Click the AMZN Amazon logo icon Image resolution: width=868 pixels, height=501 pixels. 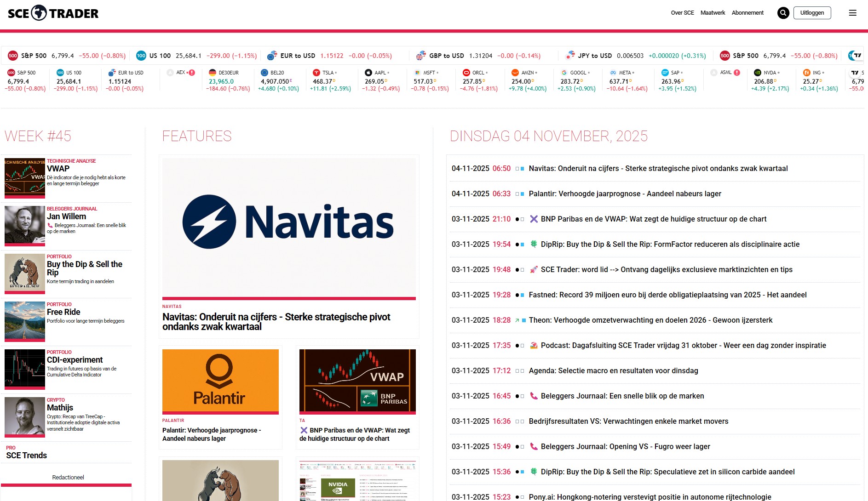pos(515,73)
